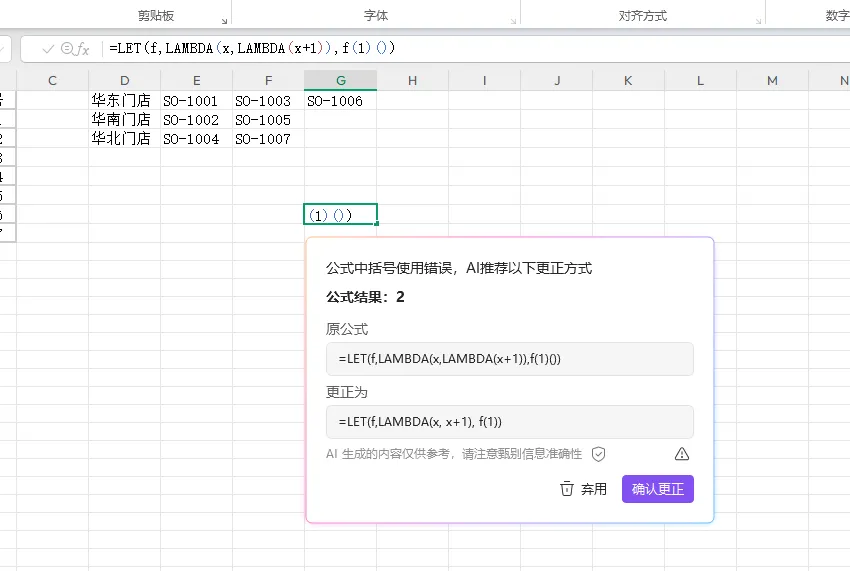Click the 更正为 label

tap(347, 392)
